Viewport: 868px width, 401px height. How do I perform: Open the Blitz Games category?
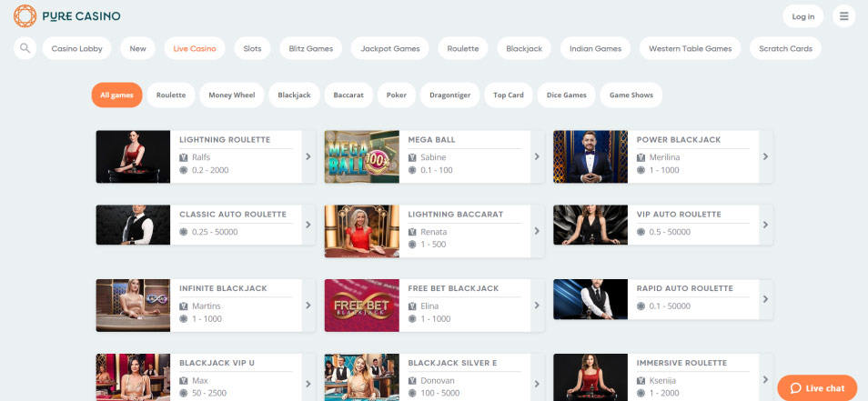pyautogui.click(x=310, y=48)
